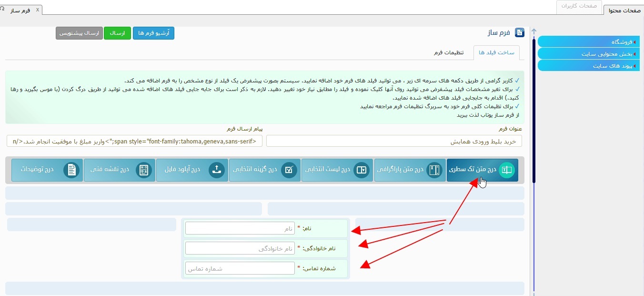Expand the پیوند های سایت section
The width and height of the screenshot is (644, 296).
click(x=589, y=66)
